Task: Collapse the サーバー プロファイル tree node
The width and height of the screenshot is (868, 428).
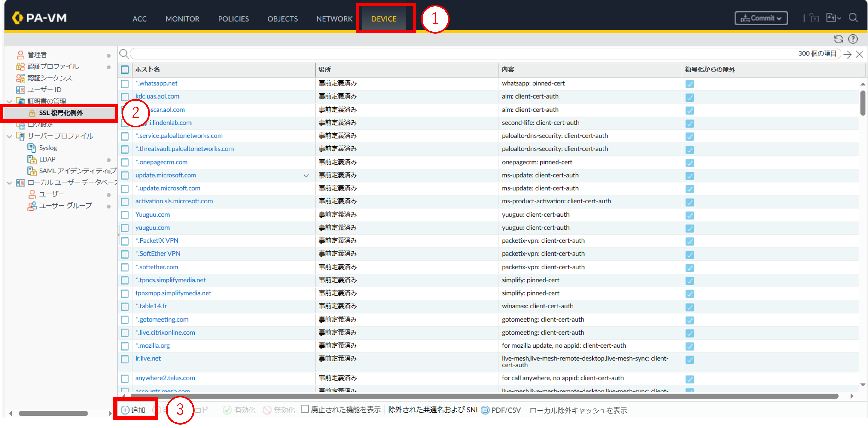Action: tap(9, 136)
